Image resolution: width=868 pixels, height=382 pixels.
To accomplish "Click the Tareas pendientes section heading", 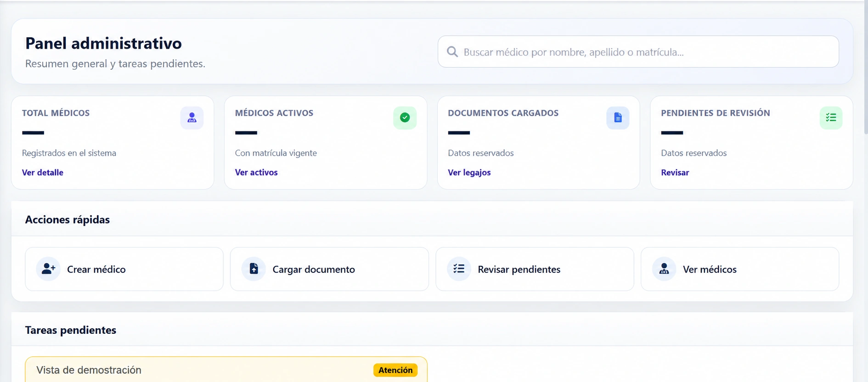I will tap(71, 330).
